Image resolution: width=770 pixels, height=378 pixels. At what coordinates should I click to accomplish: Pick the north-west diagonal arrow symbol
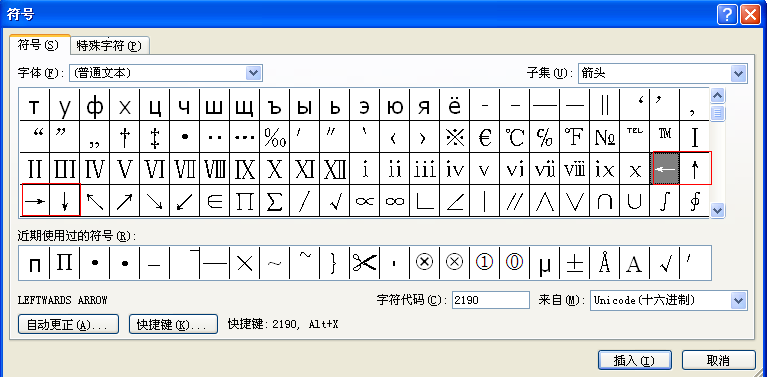click(95, 201)
